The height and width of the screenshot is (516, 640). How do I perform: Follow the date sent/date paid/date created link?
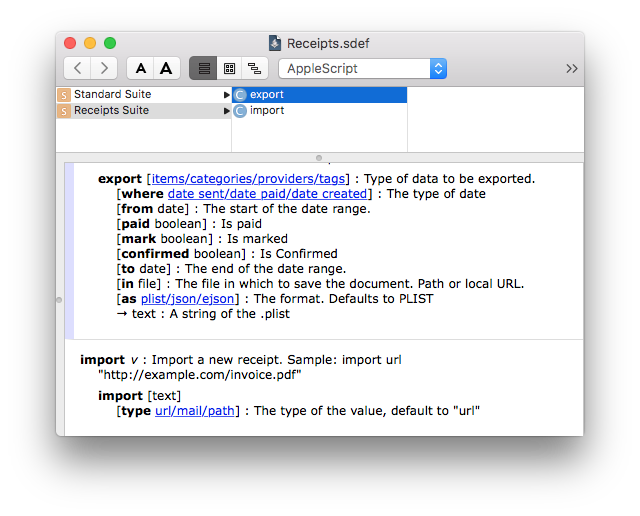[267, 194]
